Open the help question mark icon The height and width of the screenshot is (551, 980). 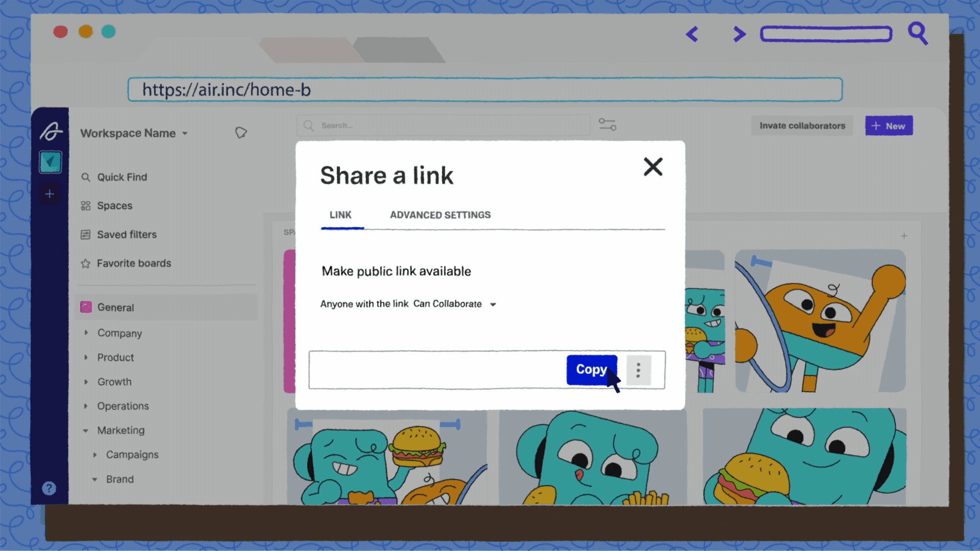(x=49, y=488)
